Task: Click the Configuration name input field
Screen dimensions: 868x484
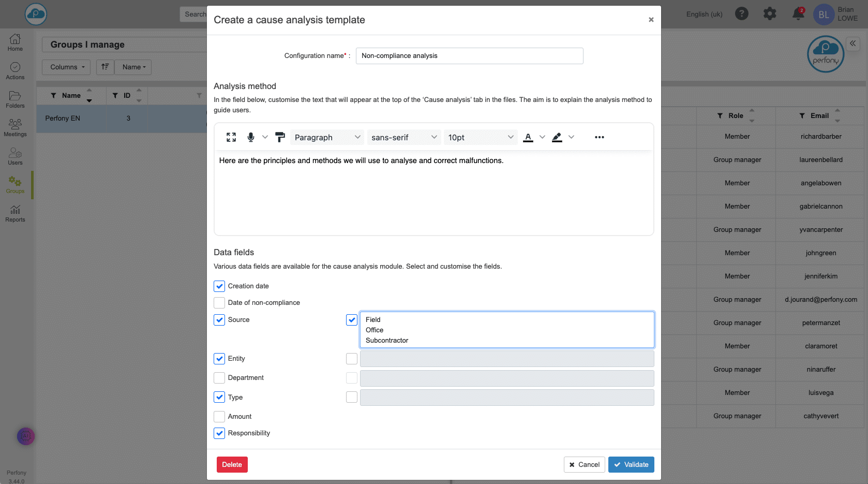Action: point(469,56)
